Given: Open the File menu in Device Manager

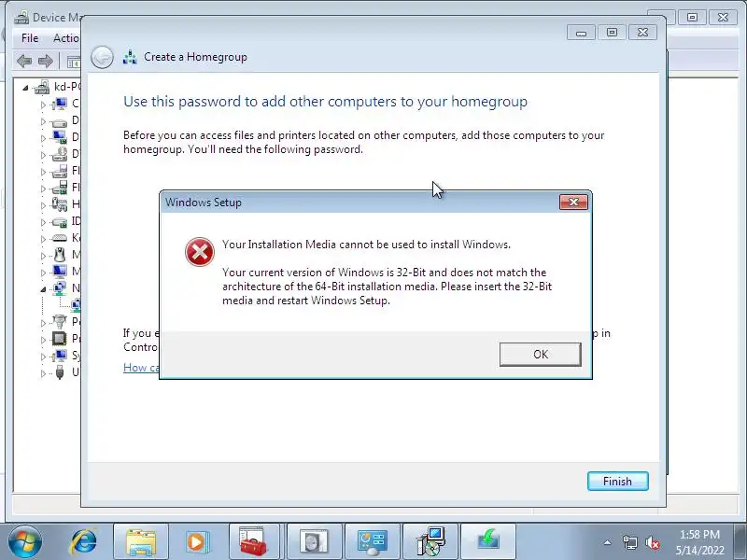Looking at the screenshot, I should [30, 38].
